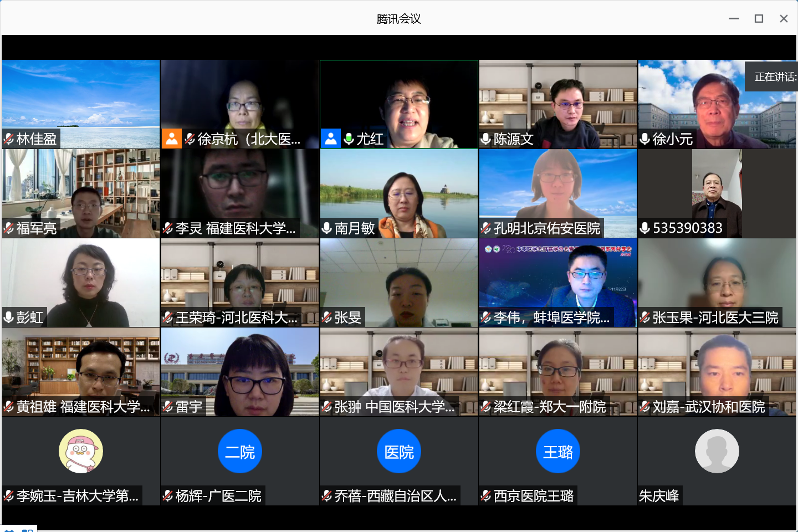Screen dimensions: 798x532
Task: Click the blue 二院 avatar circle
Action: pos(240,451)
